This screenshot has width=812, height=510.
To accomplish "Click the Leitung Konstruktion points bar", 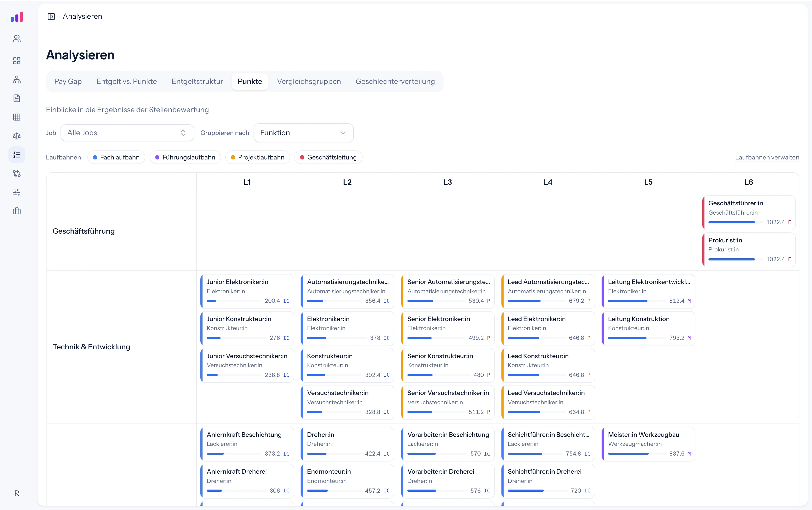I will tap(637, 338).
